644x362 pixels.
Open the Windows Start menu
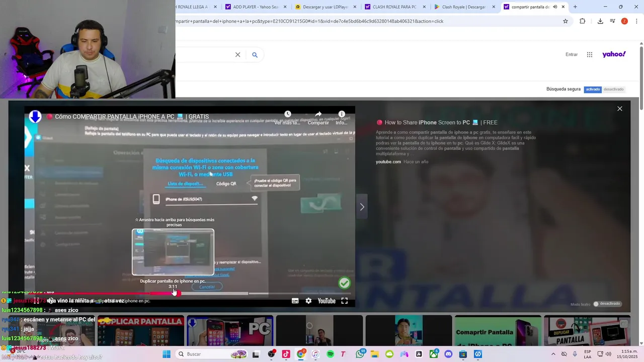pyautogui.click(x=167, y=354)
